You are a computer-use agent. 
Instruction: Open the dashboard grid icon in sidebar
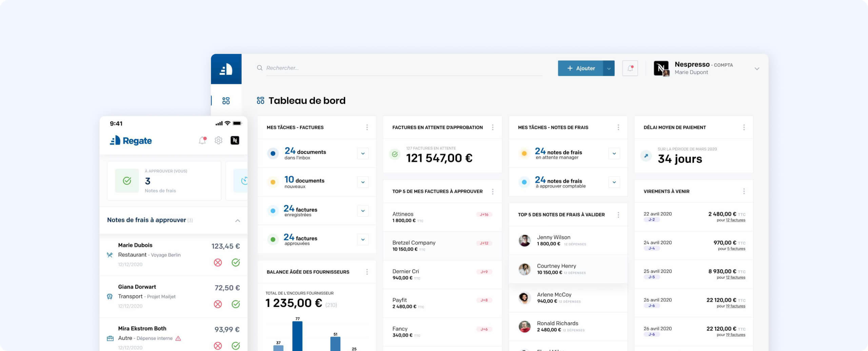point(226,101)
